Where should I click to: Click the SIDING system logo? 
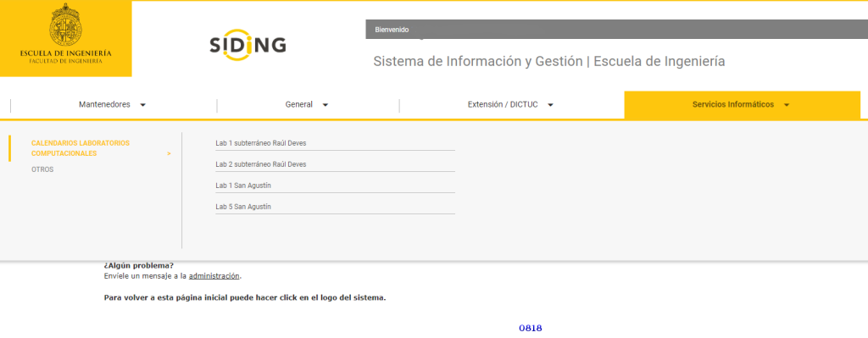(248, 44)
